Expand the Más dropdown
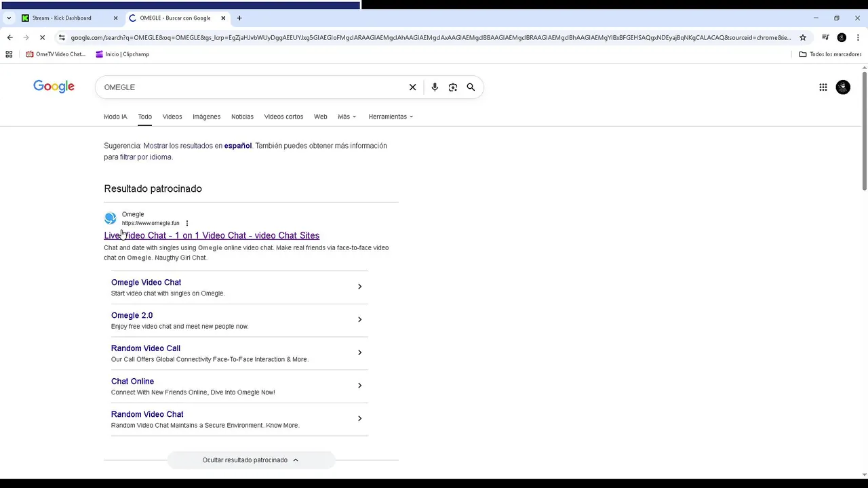Image resolution: width=868 pixels, height=488 pixels. coord(347,117)
